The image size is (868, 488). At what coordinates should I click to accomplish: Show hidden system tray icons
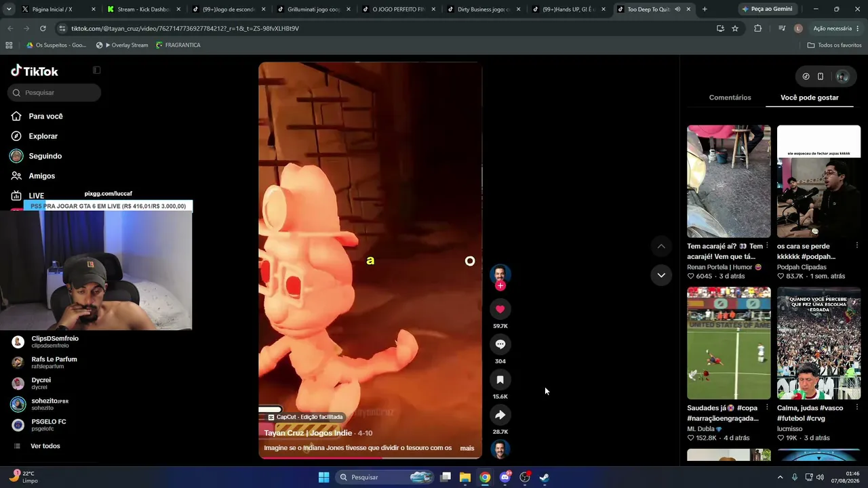[780, 477]
